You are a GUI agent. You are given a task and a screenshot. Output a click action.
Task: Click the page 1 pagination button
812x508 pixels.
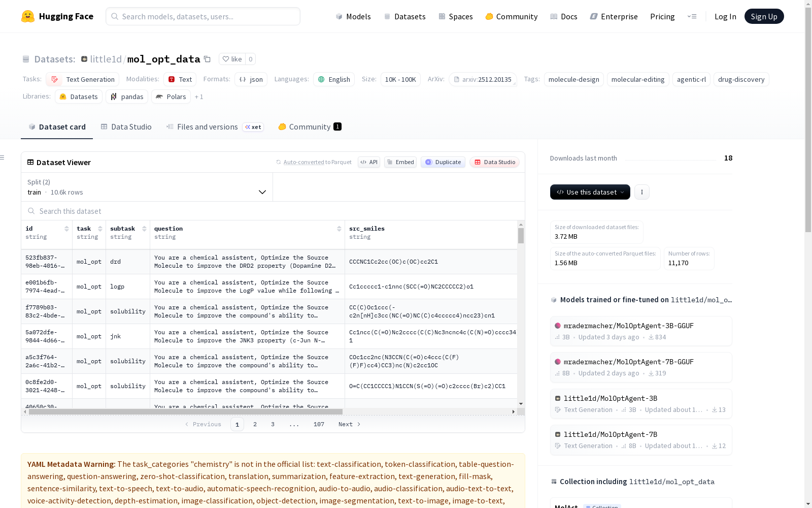pyautogui.click(x=237, y=424)
